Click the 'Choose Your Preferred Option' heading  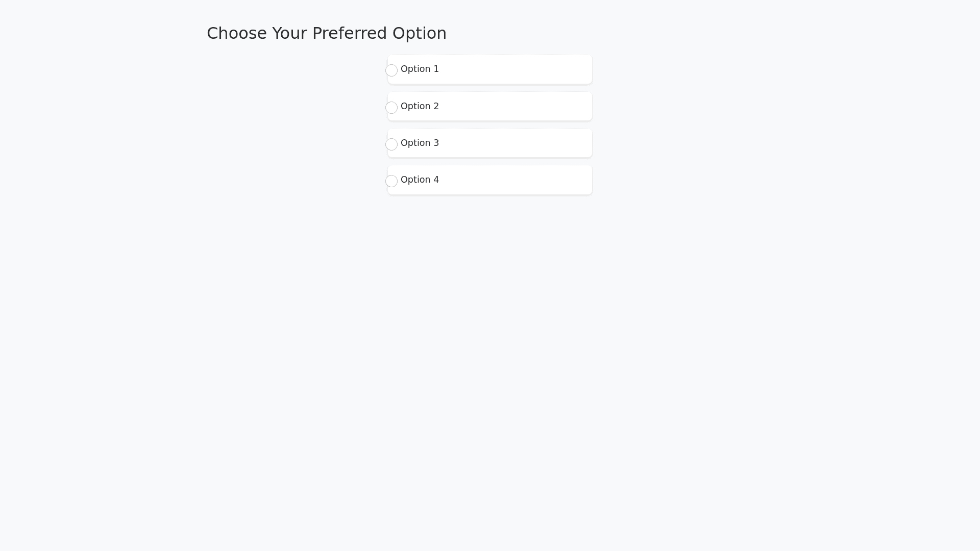click(326, 33)
